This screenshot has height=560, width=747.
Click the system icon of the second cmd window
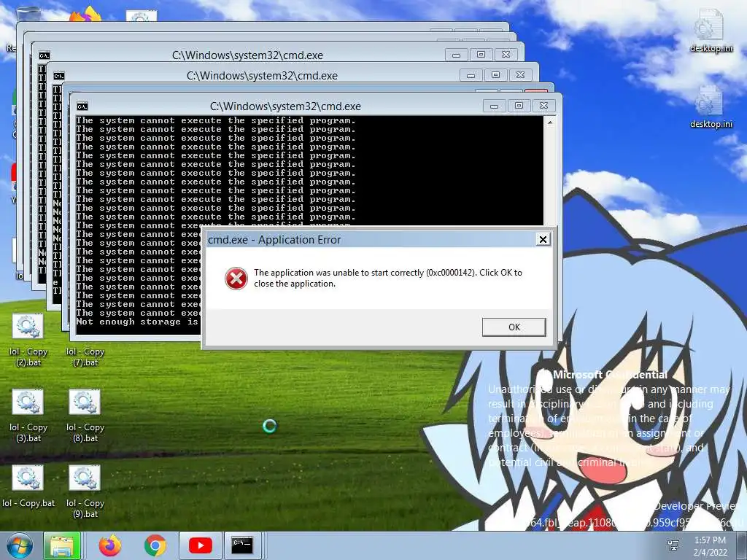[x=59, y=76]
